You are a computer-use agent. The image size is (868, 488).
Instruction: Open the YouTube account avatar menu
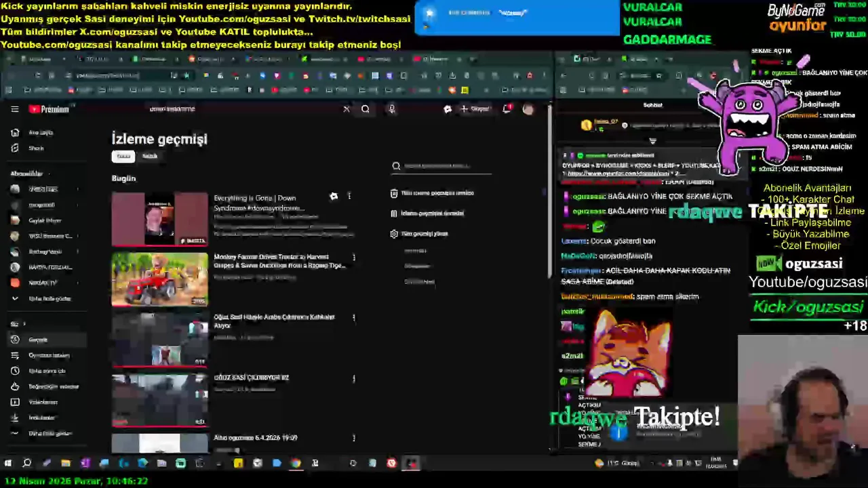(528, 109)
